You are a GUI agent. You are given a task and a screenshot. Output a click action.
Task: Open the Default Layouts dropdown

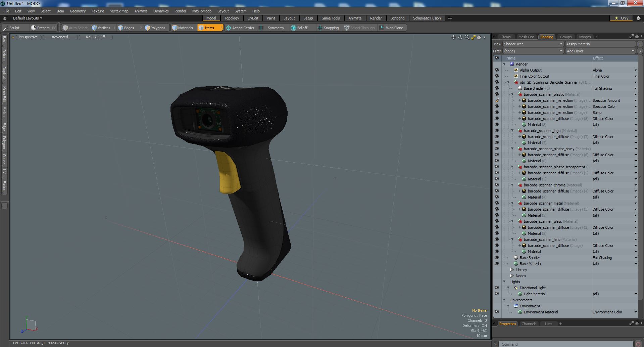(x=28, y=18)
